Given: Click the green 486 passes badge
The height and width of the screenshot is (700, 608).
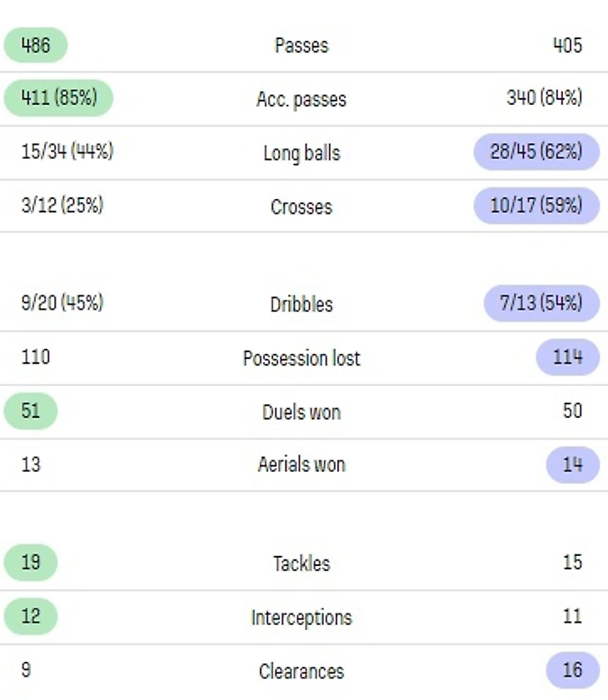Looking at the screenshot, I should pyautogui.click(x=35, y=45).
